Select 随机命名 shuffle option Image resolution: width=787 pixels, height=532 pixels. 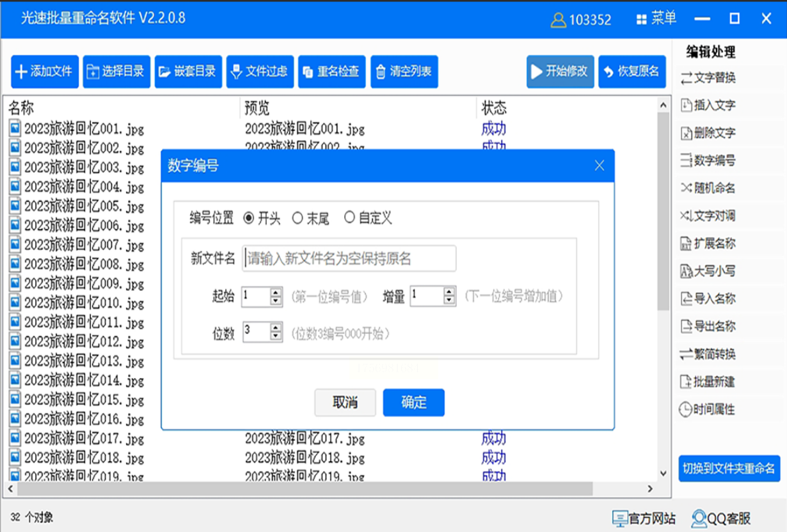pyautogui.click(x=708, y=188)
